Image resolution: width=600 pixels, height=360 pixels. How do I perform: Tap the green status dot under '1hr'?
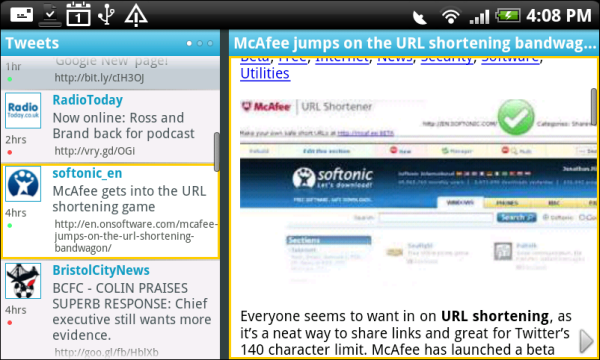click(10, 79)
